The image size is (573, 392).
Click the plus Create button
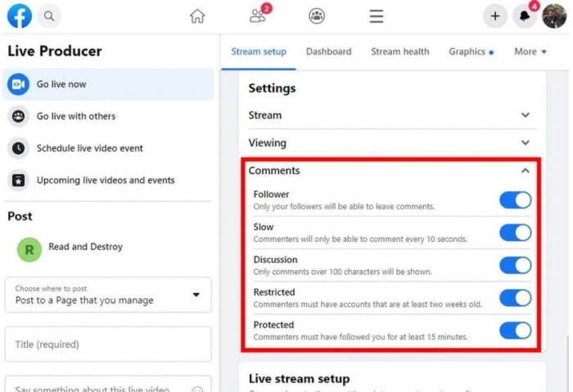pos(494,16)
